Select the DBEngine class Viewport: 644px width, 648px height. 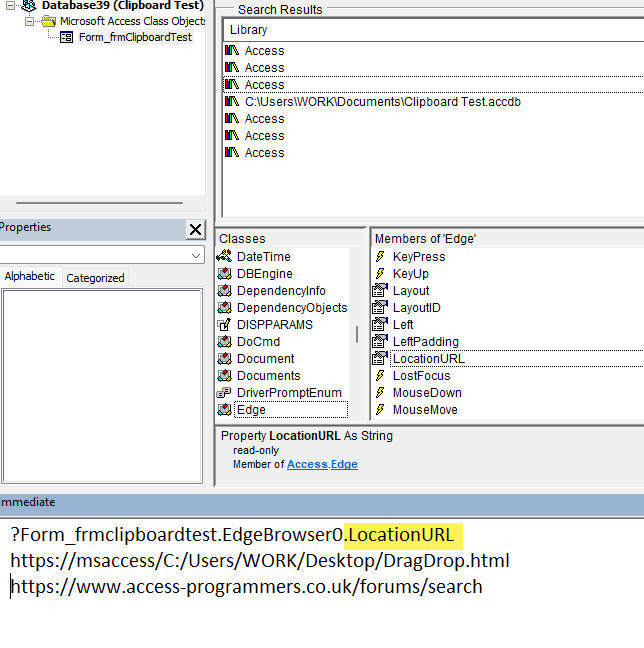pos(265,274)
